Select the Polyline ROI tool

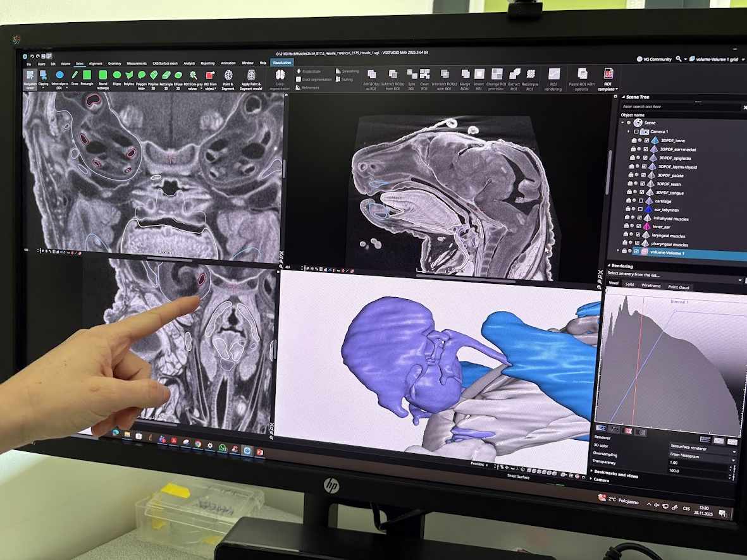pyautogui.click(x=129, y=76)
